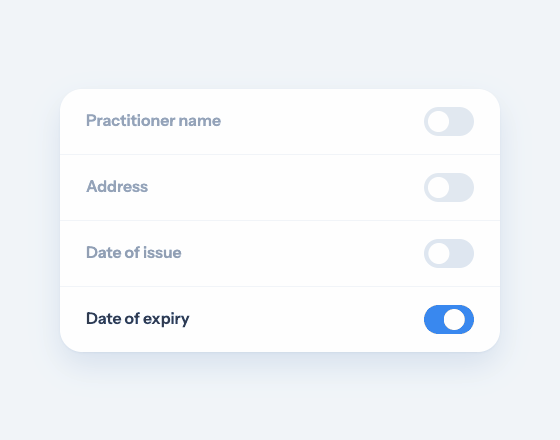Image resolution: width=560 pixels, height=440 pixels.
Task: Switch off the blue active toggle
Action: pos(449,319)
